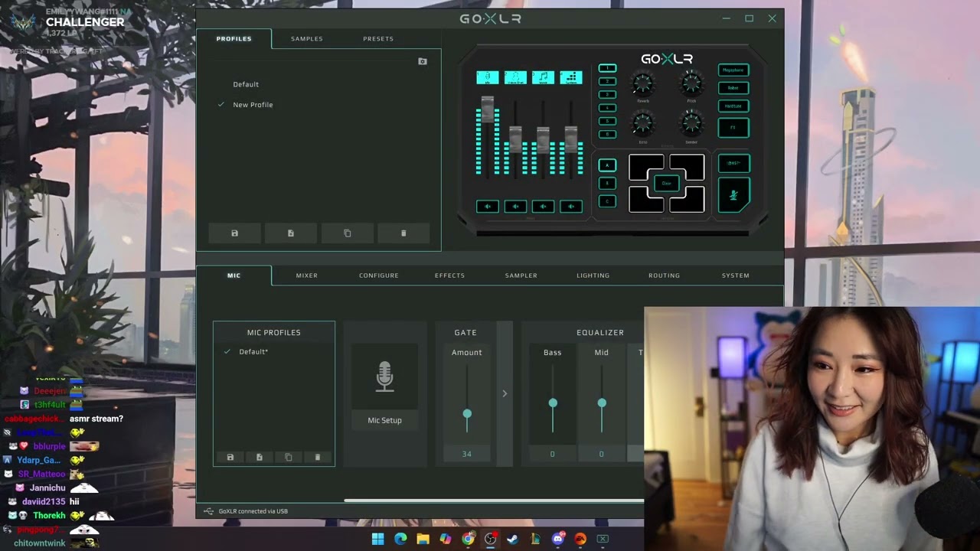The width and height of the screenshot is (980, 551).
Task: Select effects preset button 6
Action: click(607, 134)
